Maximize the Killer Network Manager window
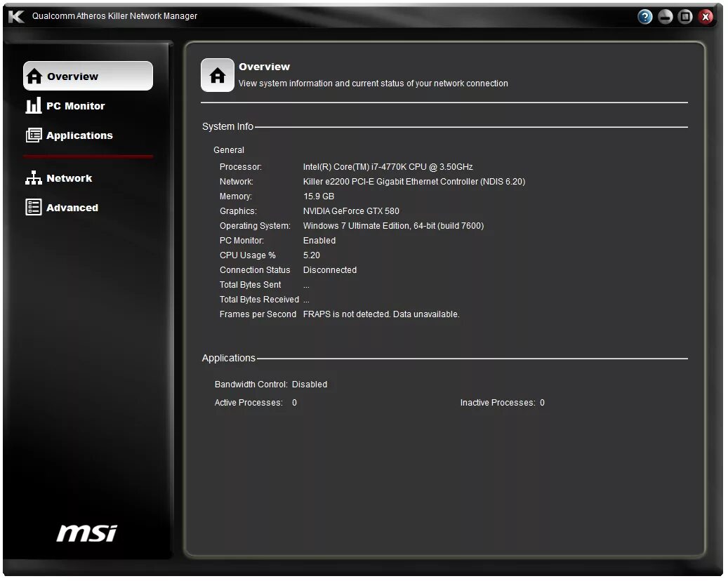728x581 pixels. click(x=685, y=17)
